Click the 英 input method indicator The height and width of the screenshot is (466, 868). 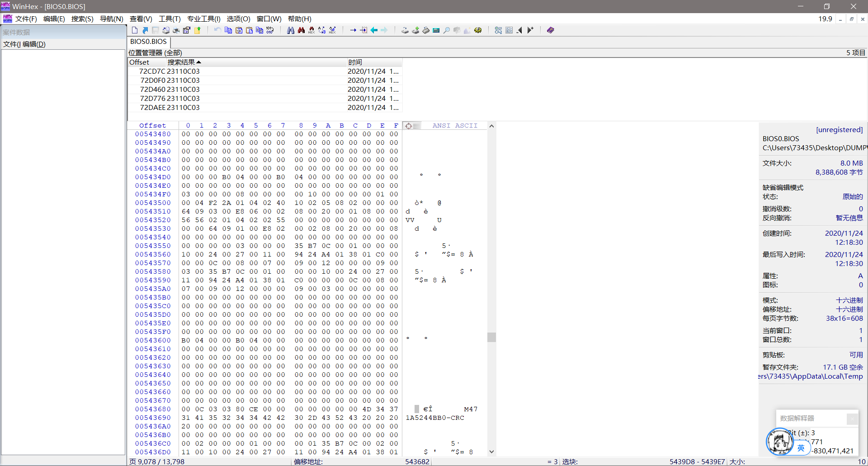[x=801, y=448]
